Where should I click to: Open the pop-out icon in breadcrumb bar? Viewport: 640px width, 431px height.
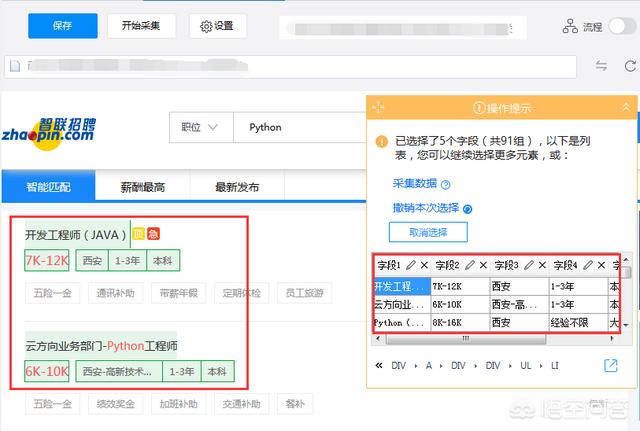click(611, 365)
